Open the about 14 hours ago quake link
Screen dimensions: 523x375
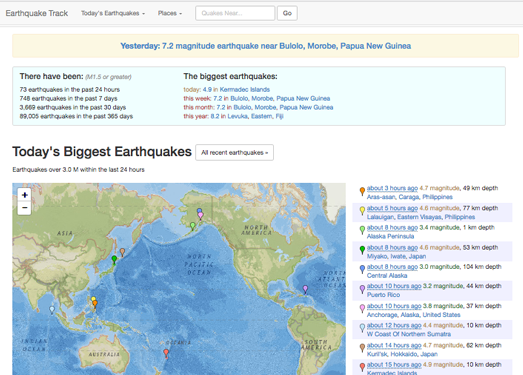[x=394, y=346]
